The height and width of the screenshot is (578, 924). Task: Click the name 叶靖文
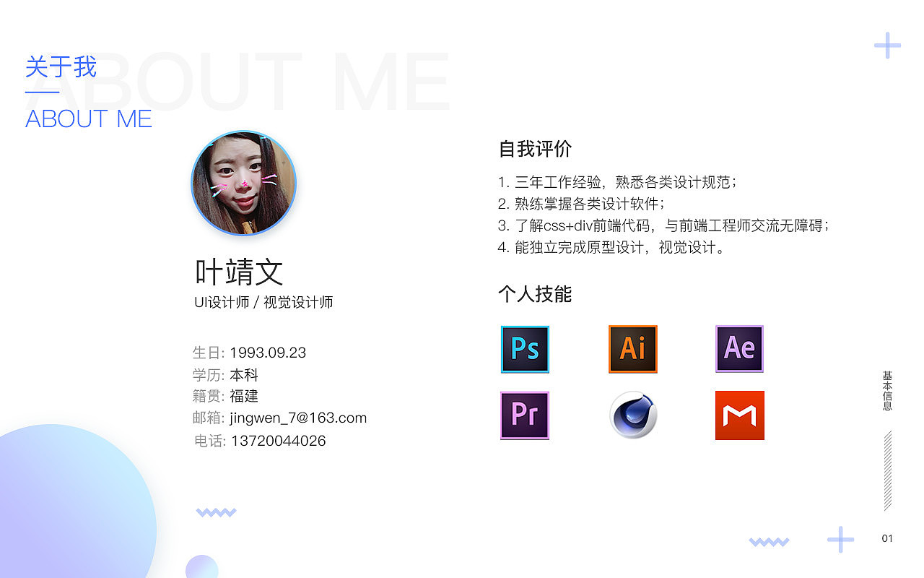(239, 272)
